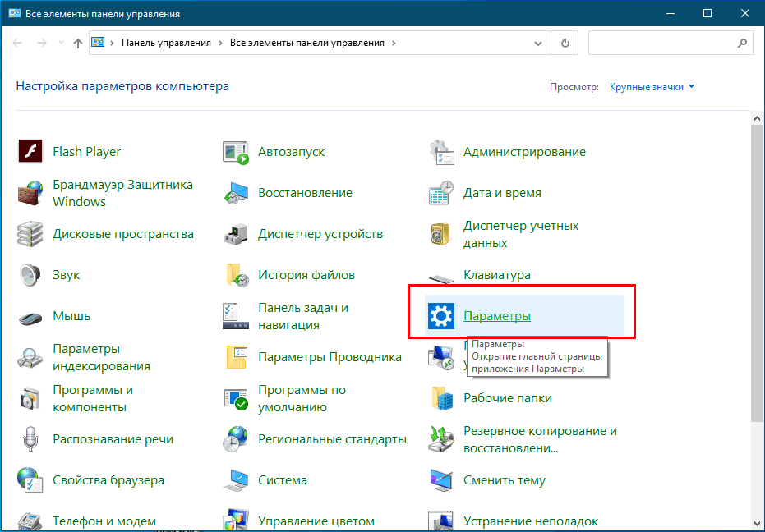Screen dimensions: 765x532
Task: Click the Диспетчер устройств icon
Action: [236, 234]
